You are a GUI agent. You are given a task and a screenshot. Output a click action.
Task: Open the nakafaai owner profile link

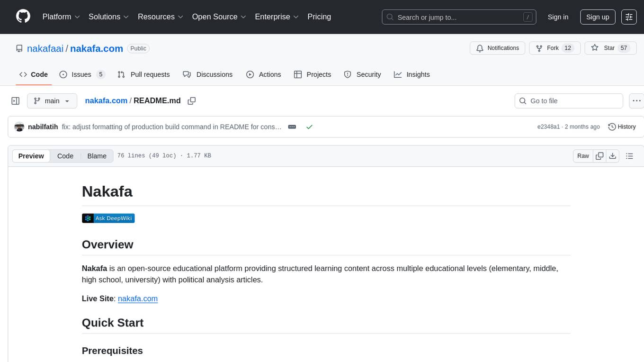coord(45,48)
